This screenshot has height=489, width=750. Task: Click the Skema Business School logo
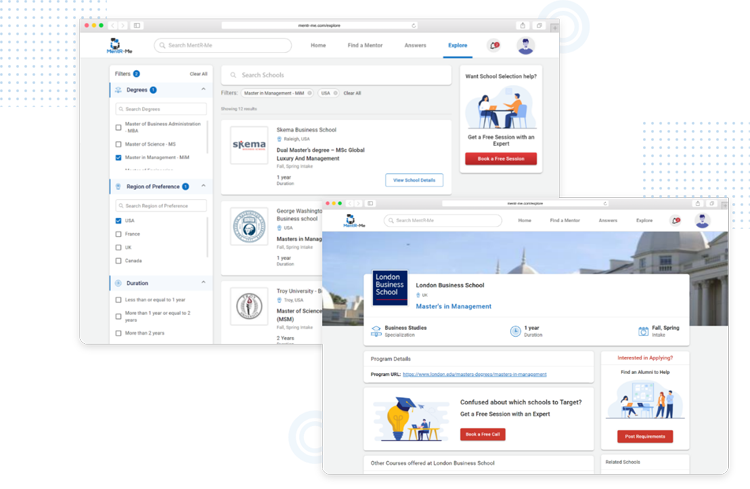click(x=249, y=145)
